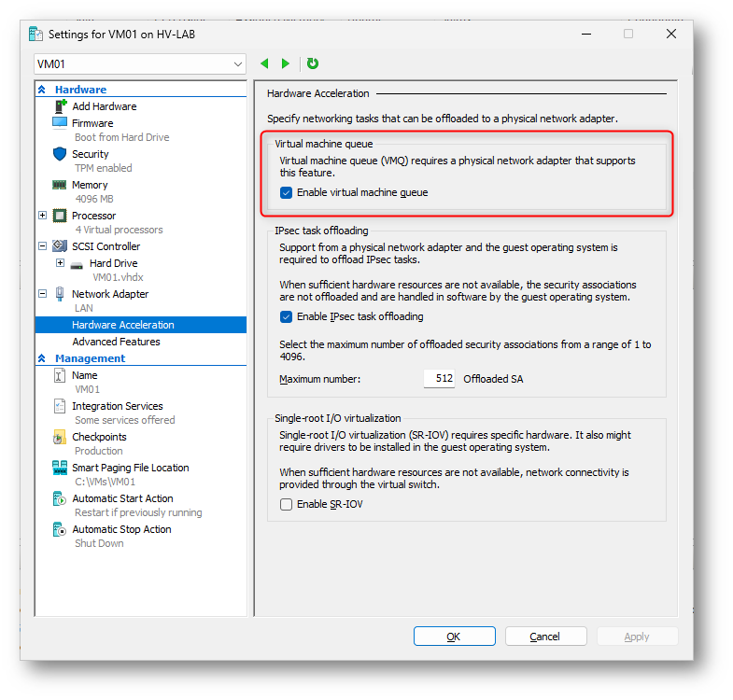Click the green forward navigation arrow
The width and height of the screenshot is (733, 700).
(285, 63)
